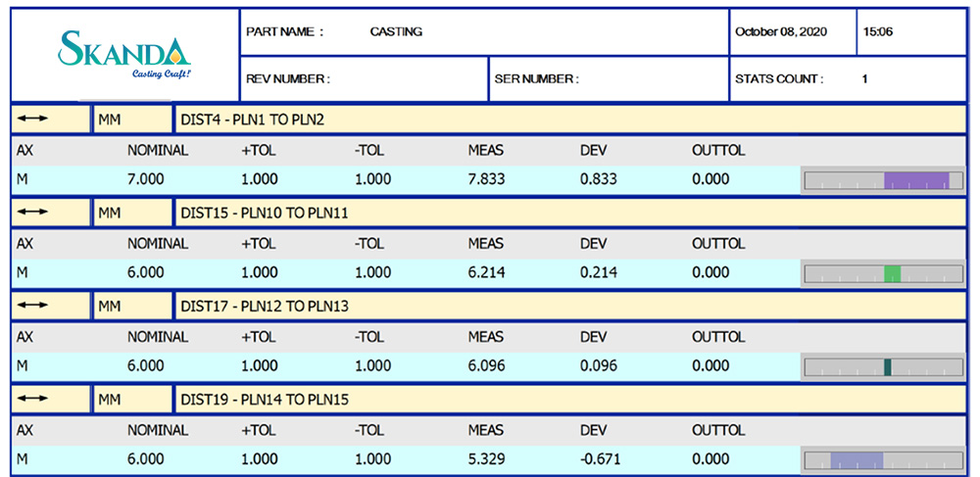Image resolution: width=980 pixels, height=477 pixels.
Task: Click the dark teal deviation bar for DIST17
Action: [887, 367]
